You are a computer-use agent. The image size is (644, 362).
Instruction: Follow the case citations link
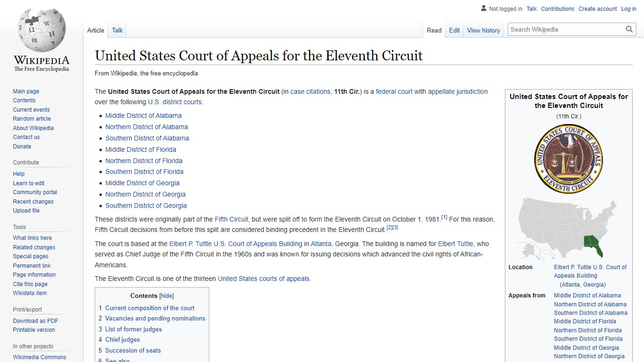[x=310, y=91]
